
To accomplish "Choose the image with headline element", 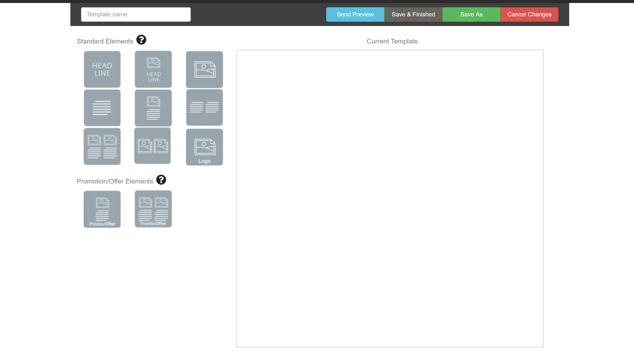I will 153,69.
